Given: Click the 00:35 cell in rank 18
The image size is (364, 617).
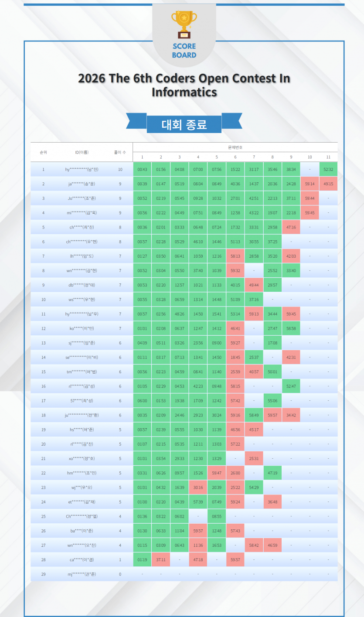Looking at the screenshot, I should point(142,415).
